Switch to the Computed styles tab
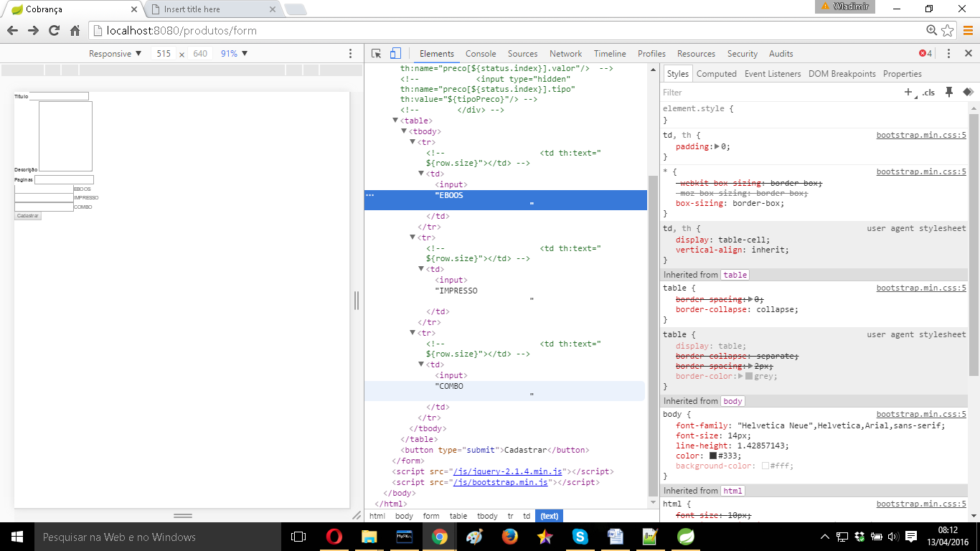 [x=717, y=74]
